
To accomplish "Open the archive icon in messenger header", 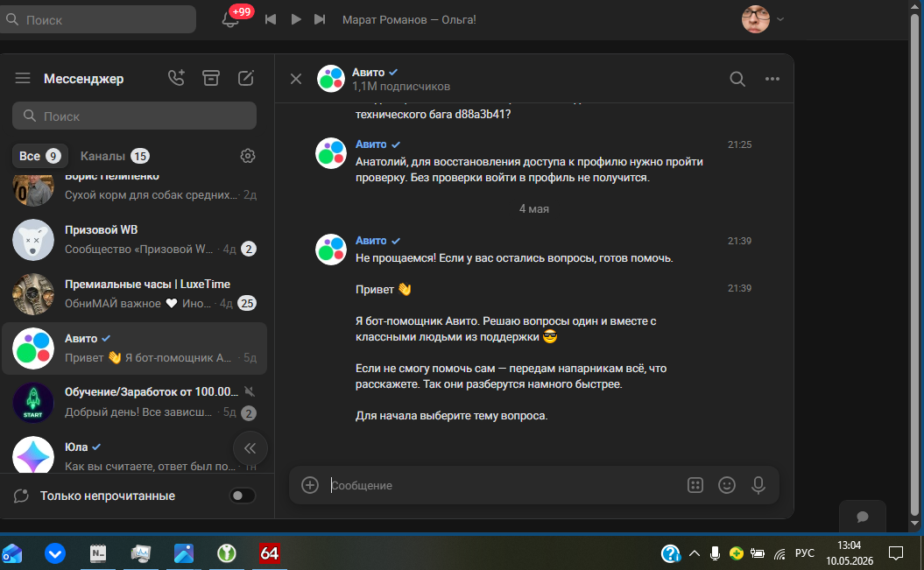I will point(211,78).
